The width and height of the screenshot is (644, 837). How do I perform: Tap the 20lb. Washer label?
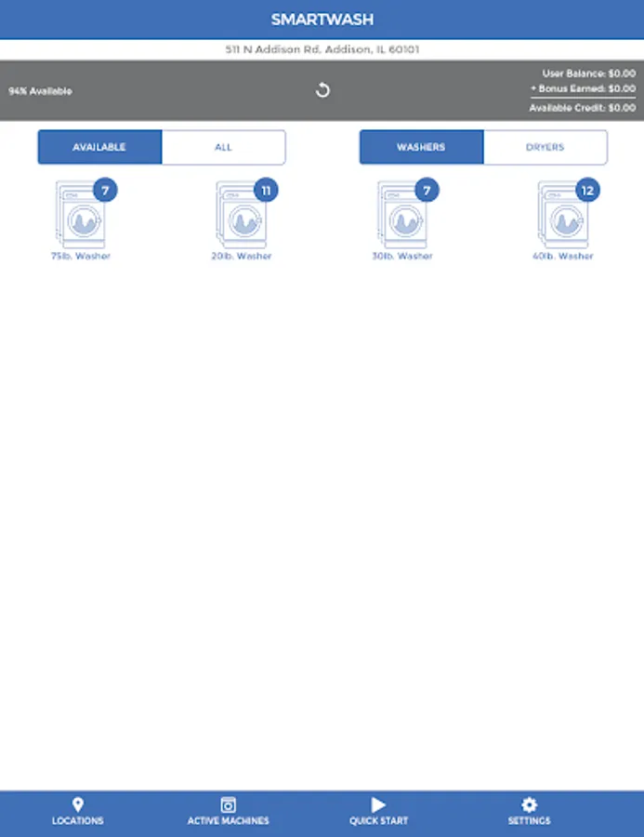242,257
